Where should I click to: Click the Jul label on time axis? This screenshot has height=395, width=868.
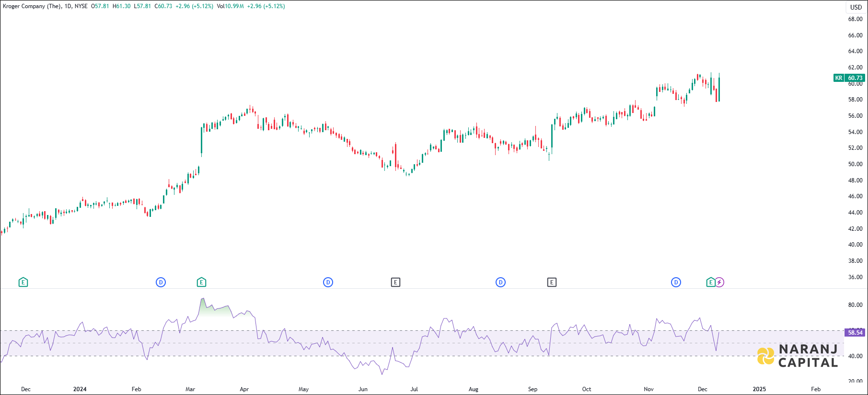[x=414, y=389]
